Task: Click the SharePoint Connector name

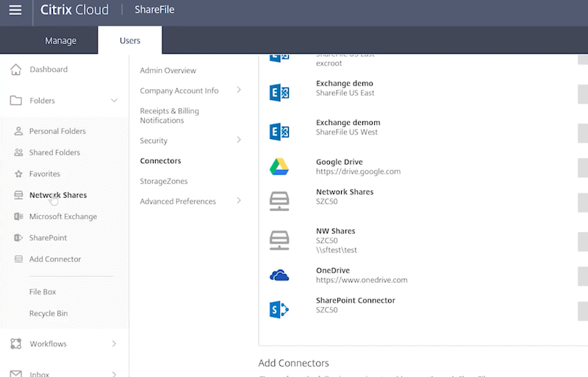Action: pos(356,301)
